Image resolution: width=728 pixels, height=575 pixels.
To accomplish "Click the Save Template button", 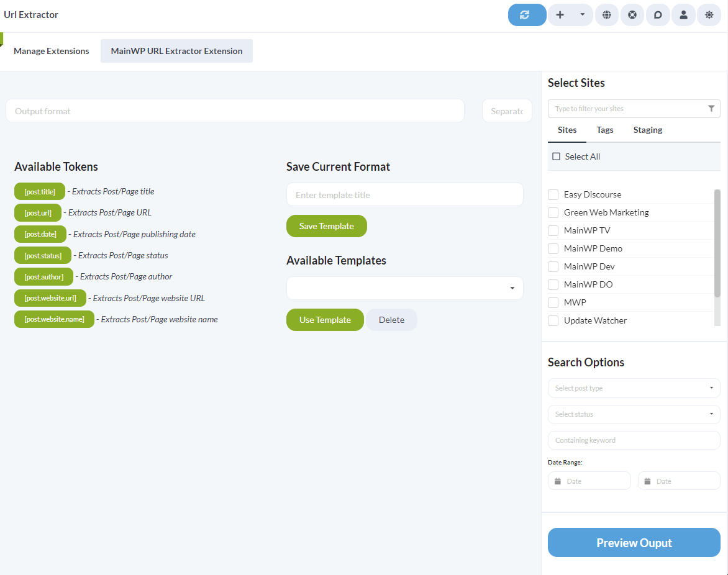I will click(326, 225).
